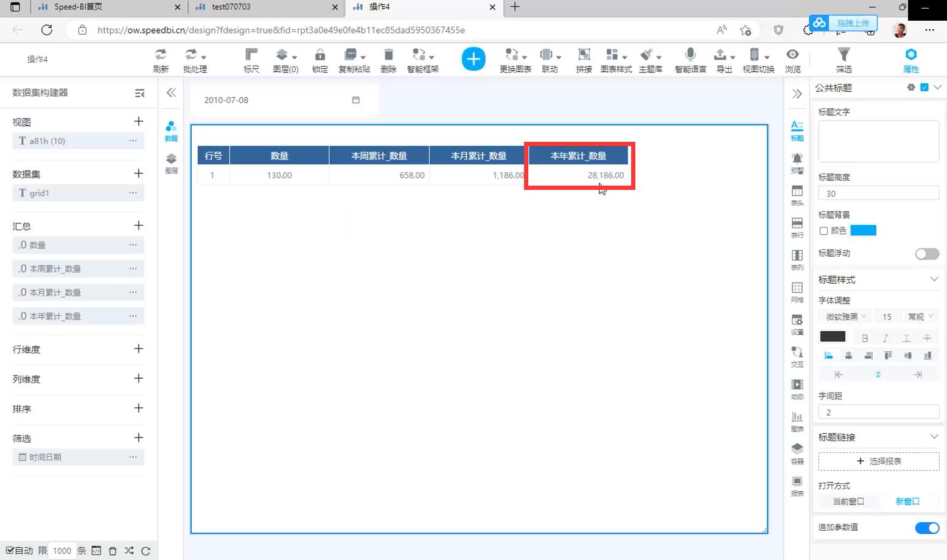Image resolution: width=947 pixels, height=560 pixels.
Task: Toggle the 自动 auto checkbox
Action: [x=10, y=550]
